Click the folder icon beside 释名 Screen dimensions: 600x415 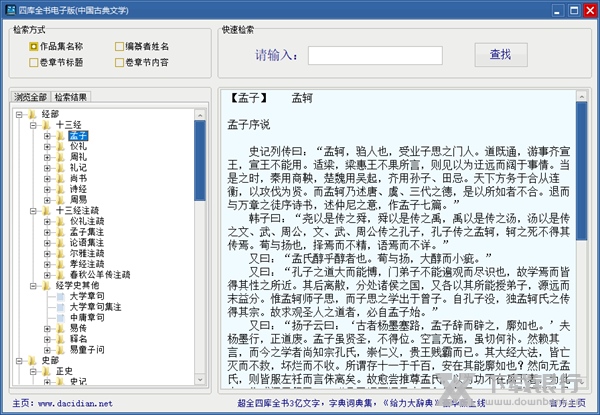pos(60,339)
